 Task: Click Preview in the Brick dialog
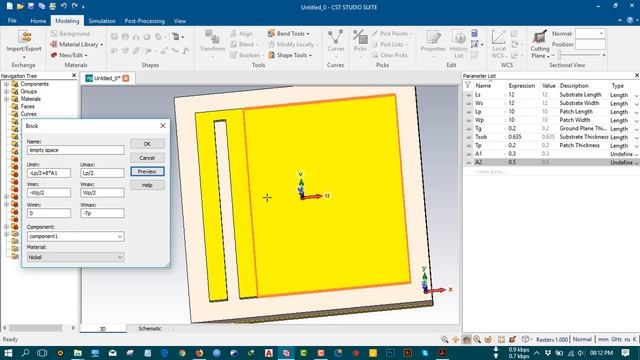pos(147,171)
